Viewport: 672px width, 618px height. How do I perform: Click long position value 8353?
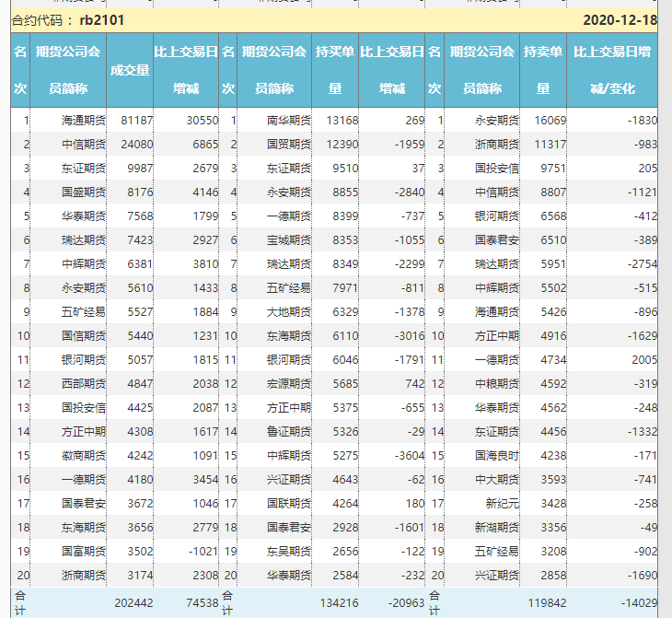coord(345,240)
